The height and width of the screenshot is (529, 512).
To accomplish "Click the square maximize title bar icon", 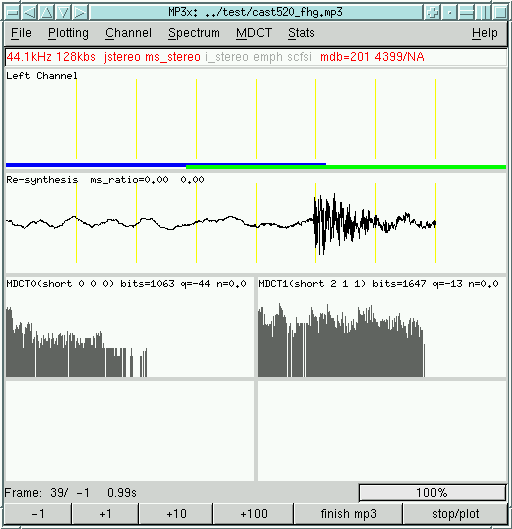I will pyautogui.click(x=500, y=12).
